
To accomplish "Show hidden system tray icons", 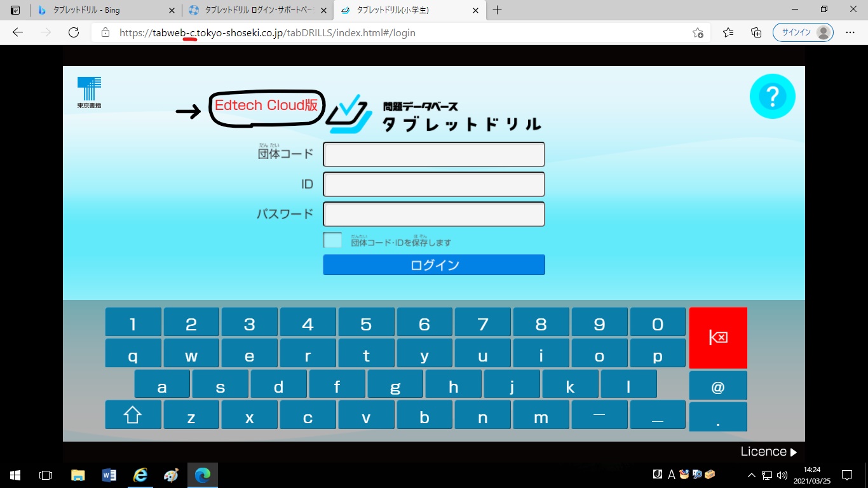I will [752, 475].
